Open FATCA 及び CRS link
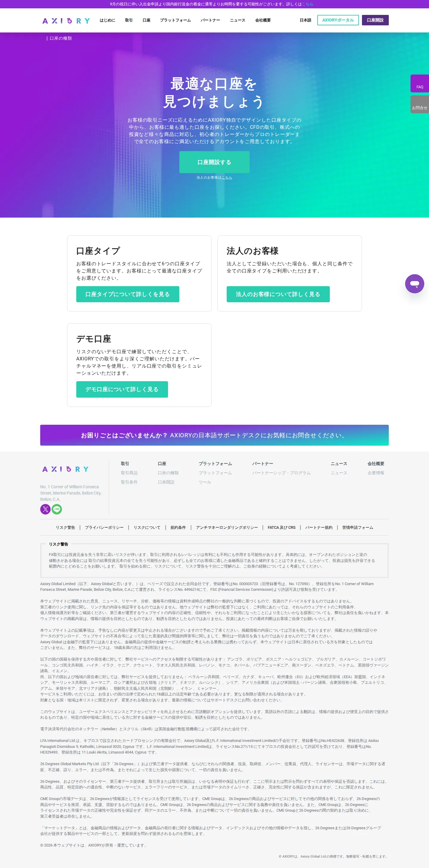Screen dimensions: 429x868 pos(282,527)
